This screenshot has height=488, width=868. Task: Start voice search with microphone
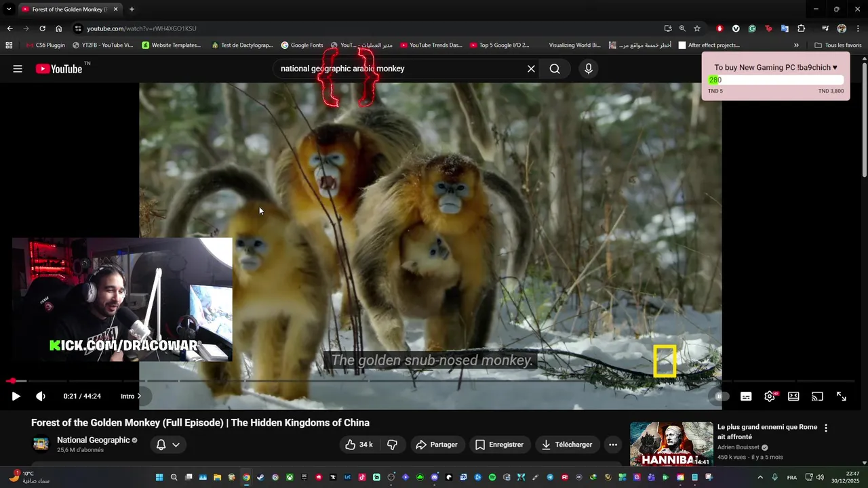[x=588, y=68]
